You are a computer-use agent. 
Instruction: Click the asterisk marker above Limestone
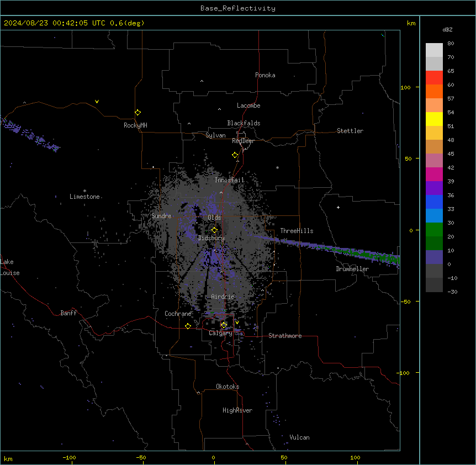coord(84,191)
